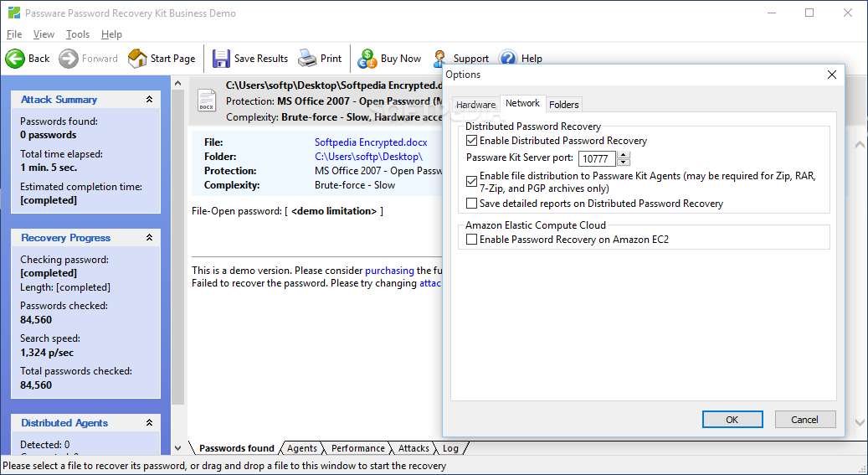Click the '1,324 p/sec' search speed value

[x=47, y=353]
